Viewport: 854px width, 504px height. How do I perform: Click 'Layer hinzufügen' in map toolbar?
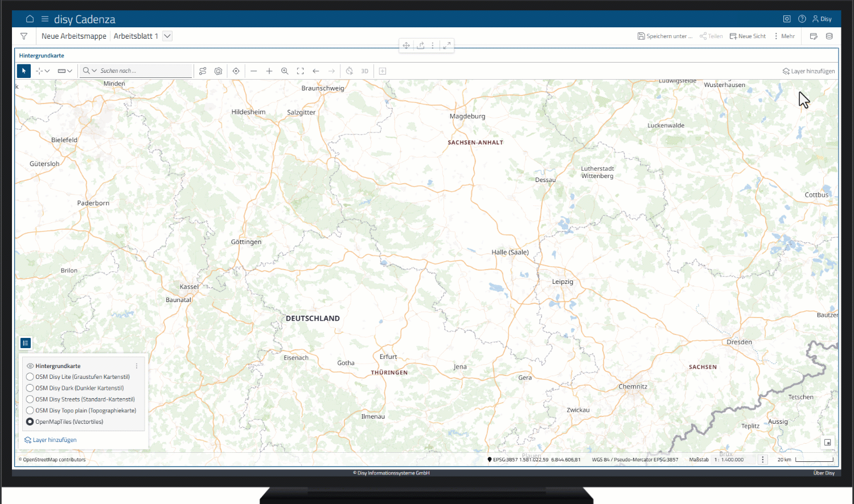pos(808,71)
